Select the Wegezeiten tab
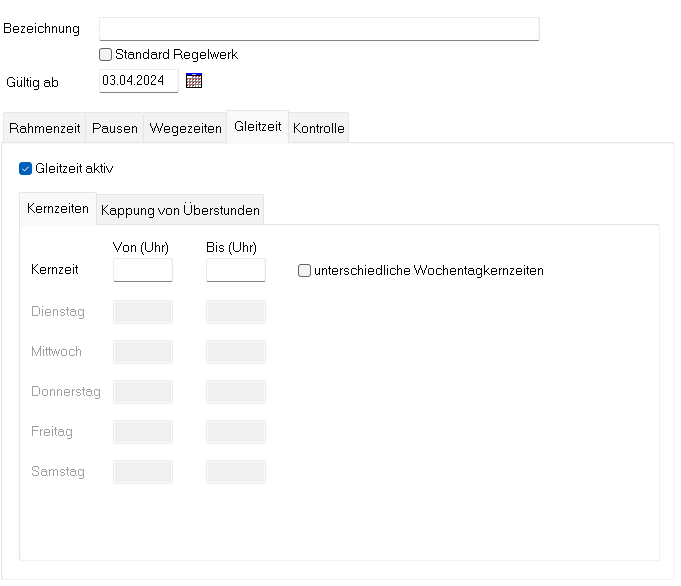This screenshot has width=681, height=586. coord(185,129)
